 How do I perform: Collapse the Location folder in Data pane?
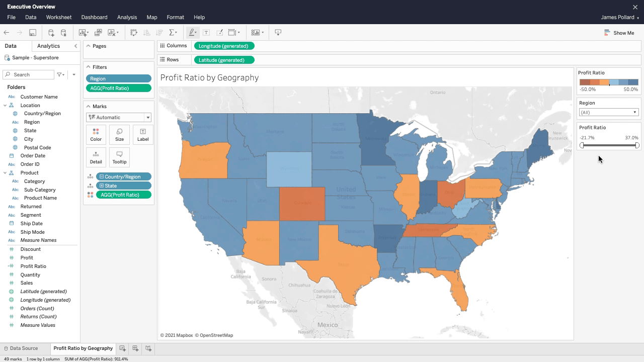coord(5,106)
